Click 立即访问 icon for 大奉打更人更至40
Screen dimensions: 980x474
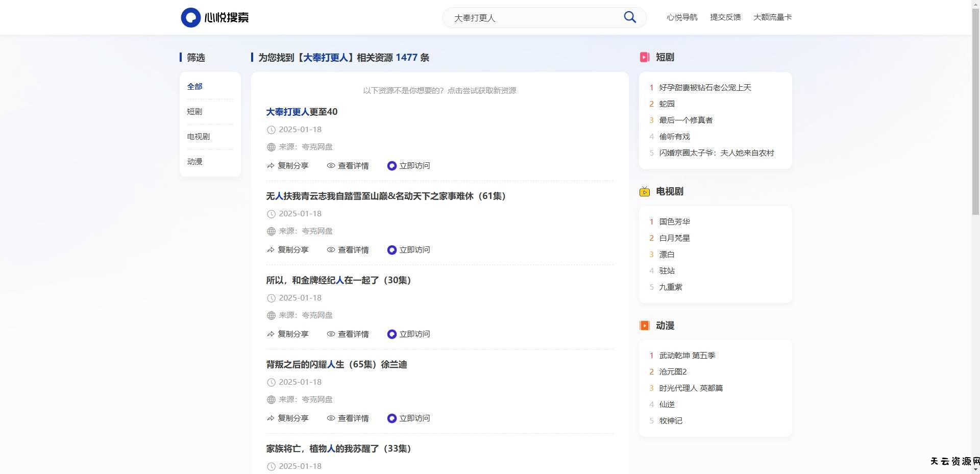tap(391, 166)
